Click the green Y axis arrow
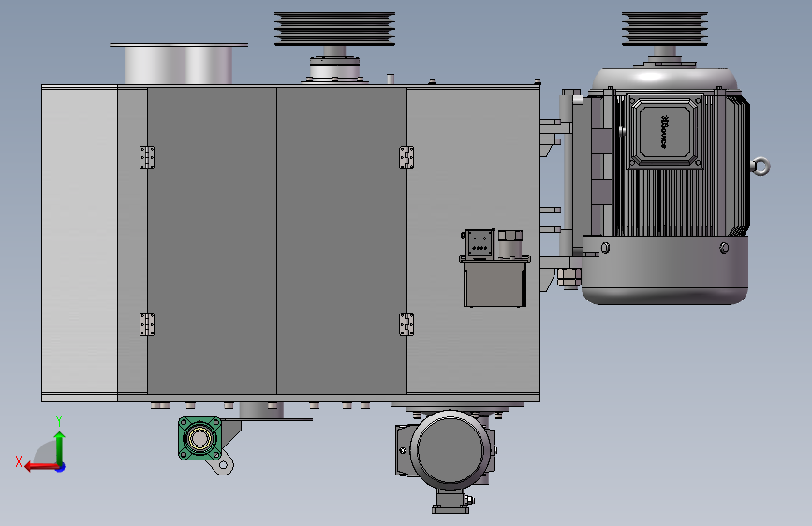The width and height of the screenshot is (812, 526). [60, 447]
